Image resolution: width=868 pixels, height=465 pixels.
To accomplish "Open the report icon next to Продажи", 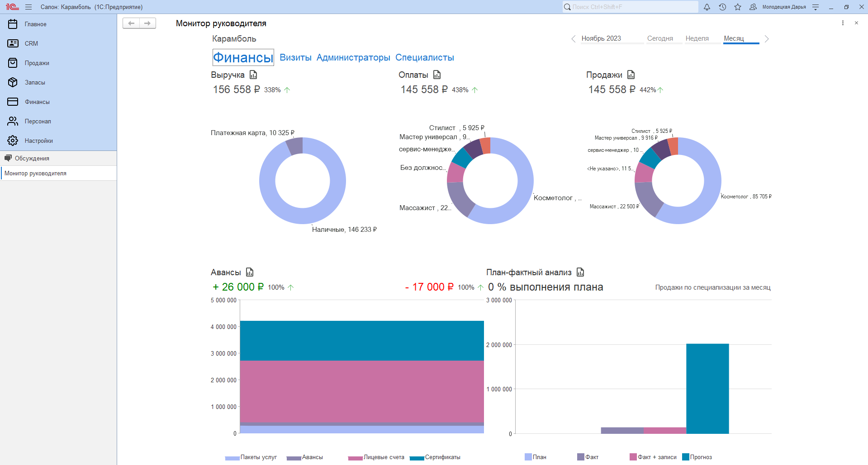I will coord(631,75).
